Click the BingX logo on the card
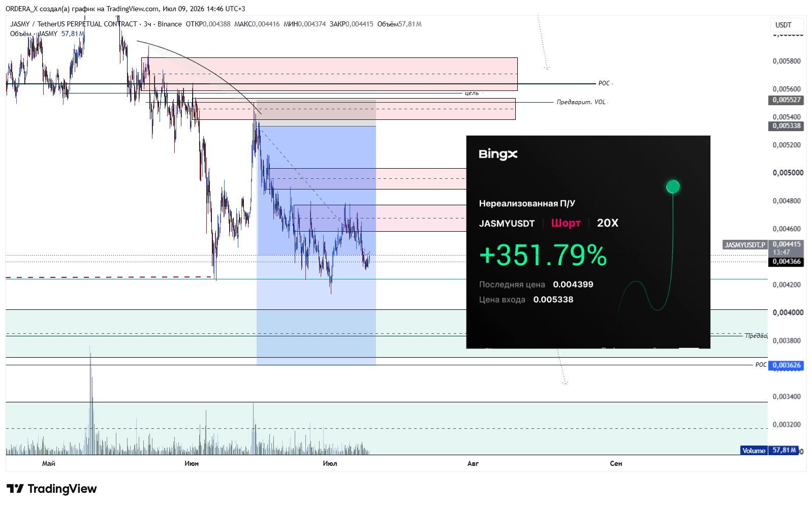 tap(498, 154)
